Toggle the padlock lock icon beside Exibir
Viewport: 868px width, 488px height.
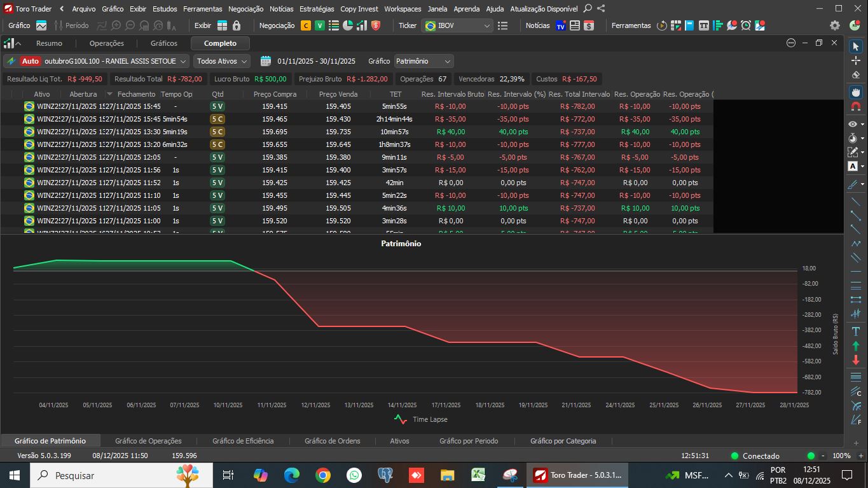pyautogui.click(x=237, y=25)
